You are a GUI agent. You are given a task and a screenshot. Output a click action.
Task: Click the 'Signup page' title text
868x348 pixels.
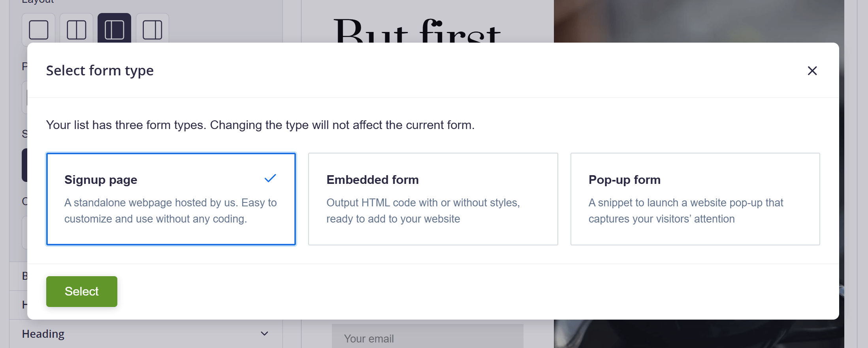click(x=101, y=180)
